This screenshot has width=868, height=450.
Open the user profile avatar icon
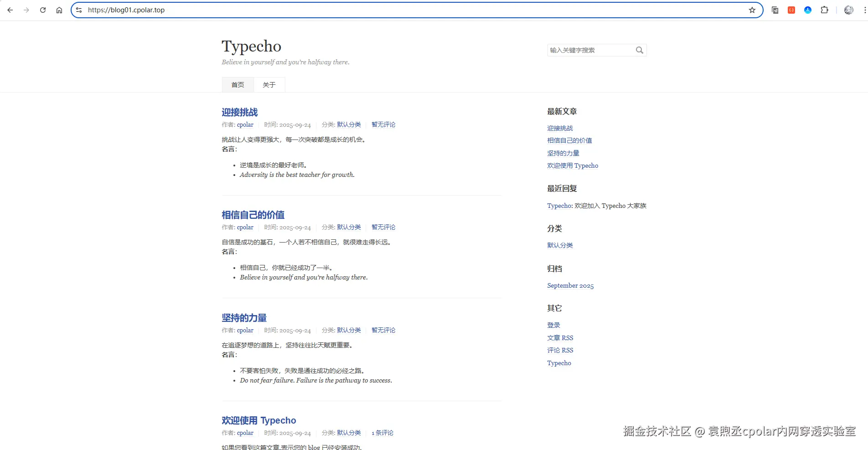[848, 10]
